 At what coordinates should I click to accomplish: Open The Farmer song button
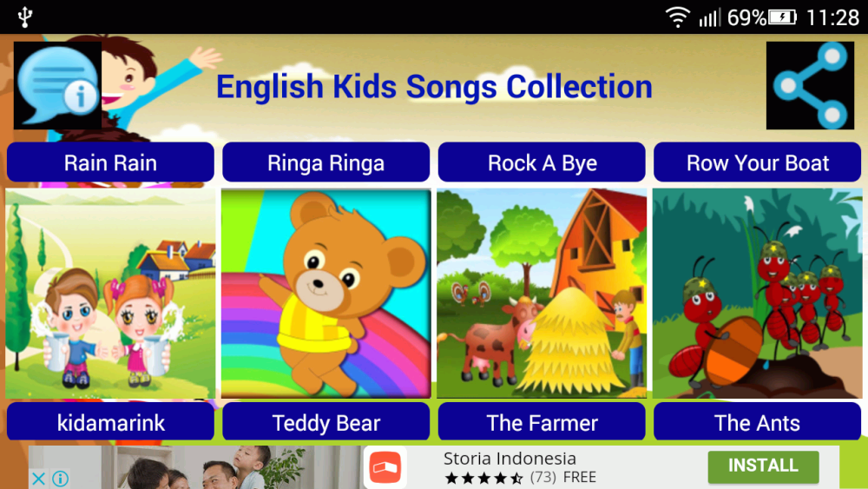coord(542,422)
